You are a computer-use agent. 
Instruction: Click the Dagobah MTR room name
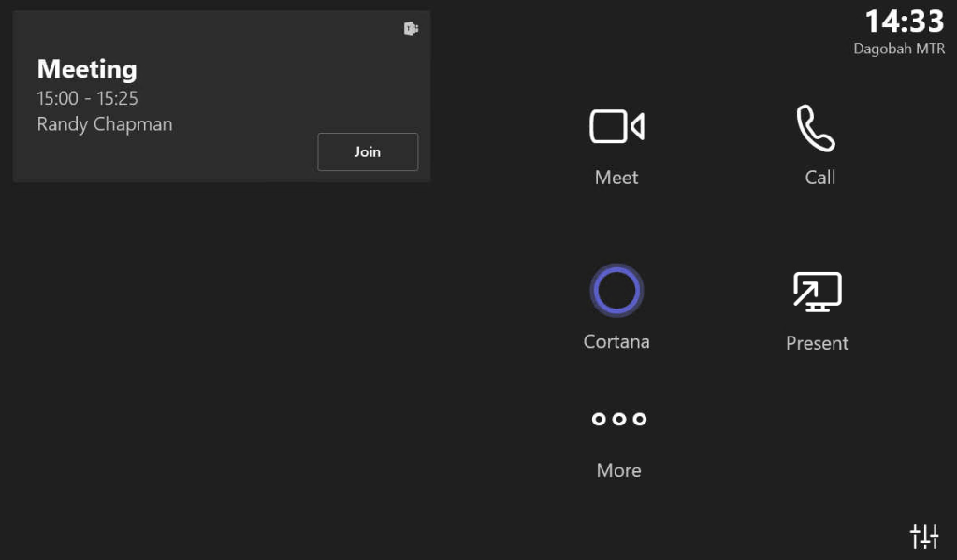click(x=899, y=49)
